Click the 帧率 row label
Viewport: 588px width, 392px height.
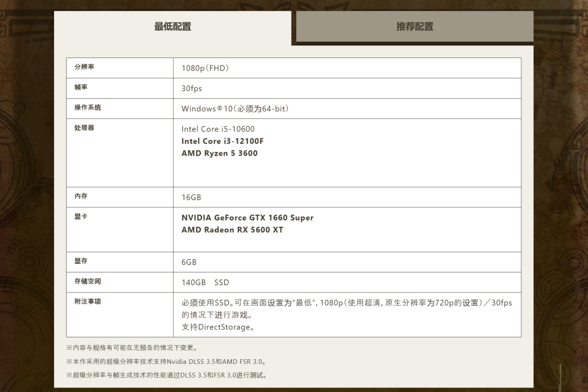pyautogui.click(x=81, y=87)
